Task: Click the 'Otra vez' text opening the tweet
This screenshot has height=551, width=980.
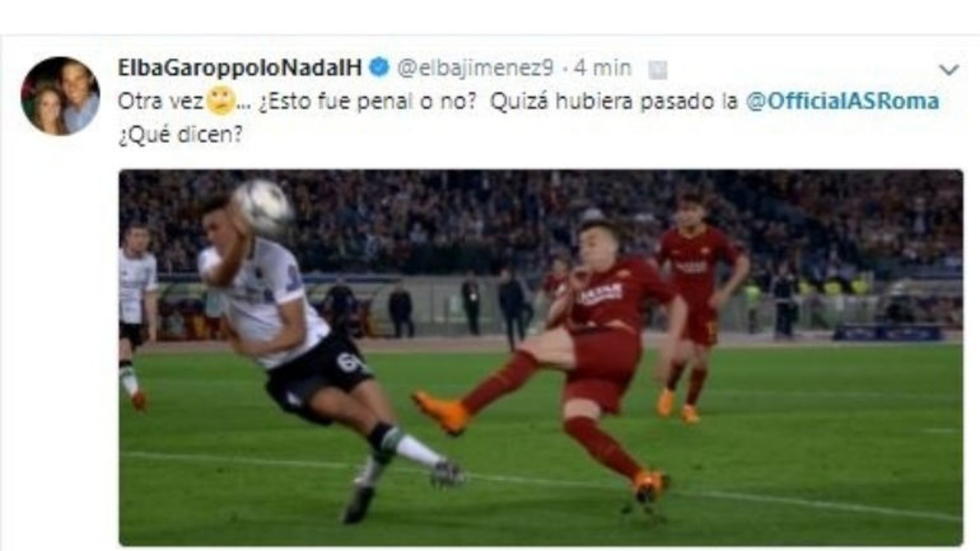Action: (x=162, y=101)
